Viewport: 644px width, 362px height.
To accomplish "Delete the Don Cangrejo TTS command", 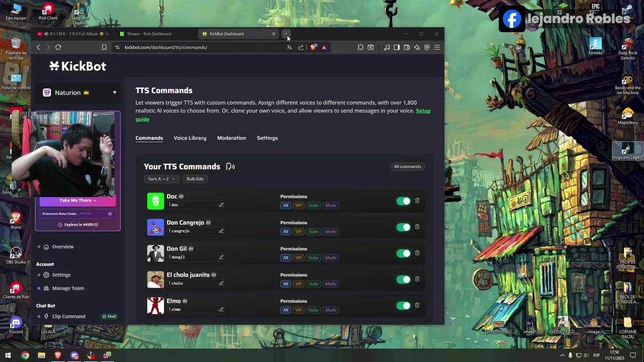I will [x=417, y=227].
